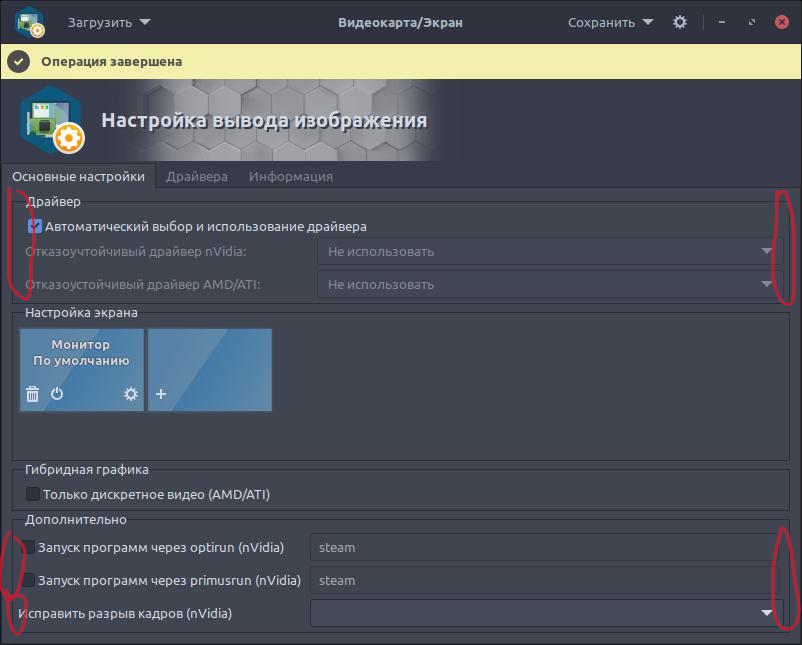The height and width of the screenshot is (645, 802).
Task: Click the checkmark icon in notification bar
Action: [18, 62]
